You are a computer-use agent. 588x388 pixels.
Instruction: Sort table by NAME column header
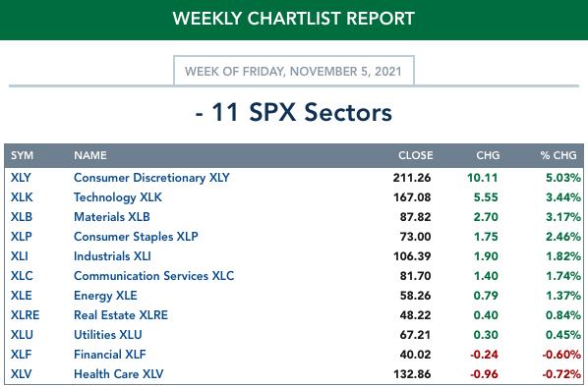[x=90, y=155]
